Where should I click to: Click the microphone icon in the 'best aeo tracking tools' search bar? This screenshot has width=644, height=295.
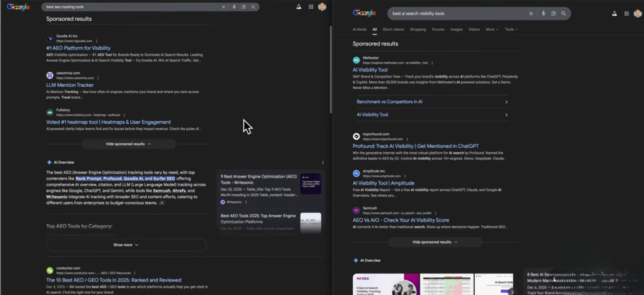235,7
